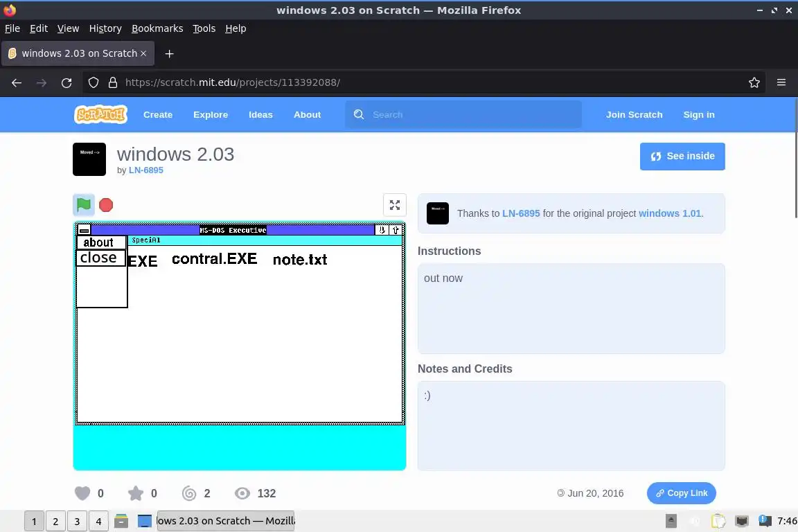The image size is (798, 532).
Task: Open Firefox hamburger application menu
Action: 781,82
